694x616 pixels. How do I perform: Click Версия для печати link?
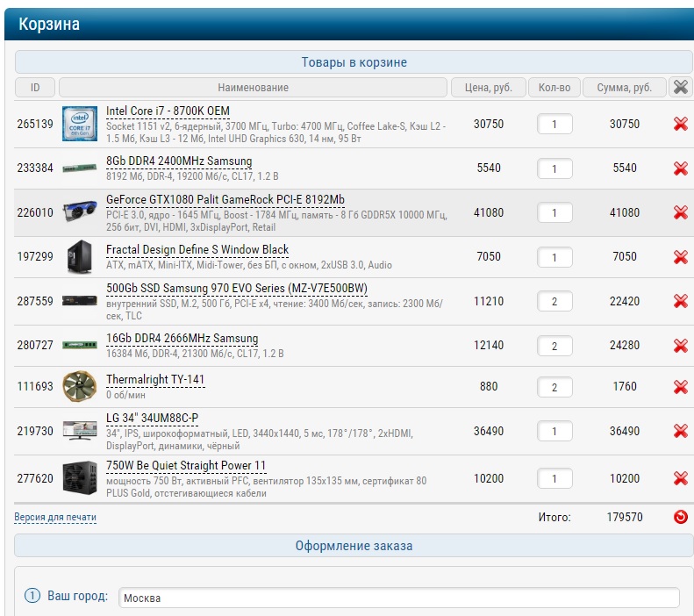(x=55, y=518)
